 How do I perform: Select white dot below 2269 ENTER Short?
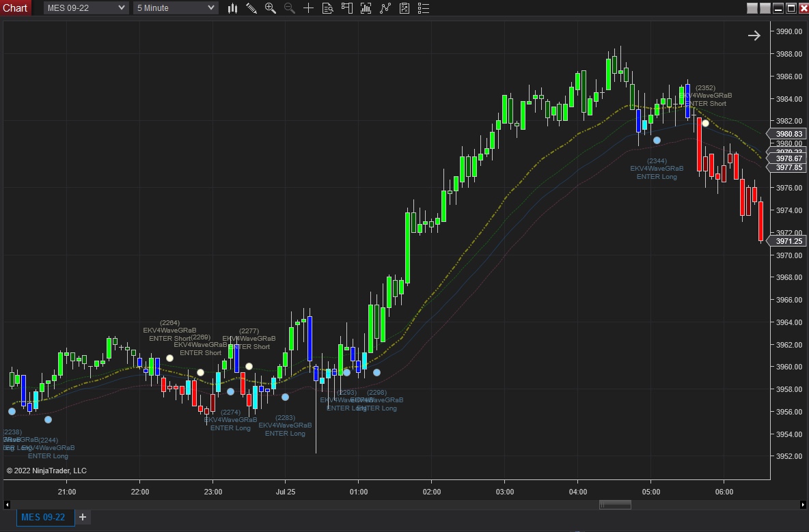tap(201, 372)
